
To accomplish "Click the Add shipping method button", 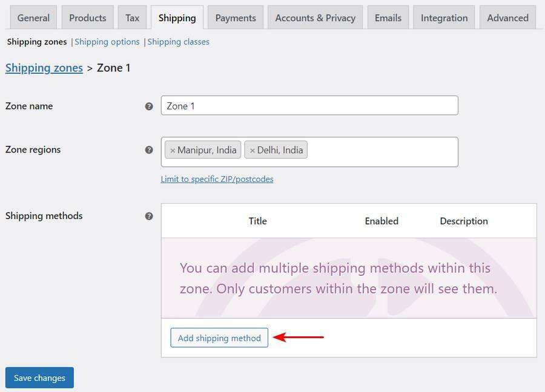I will 219,338.
